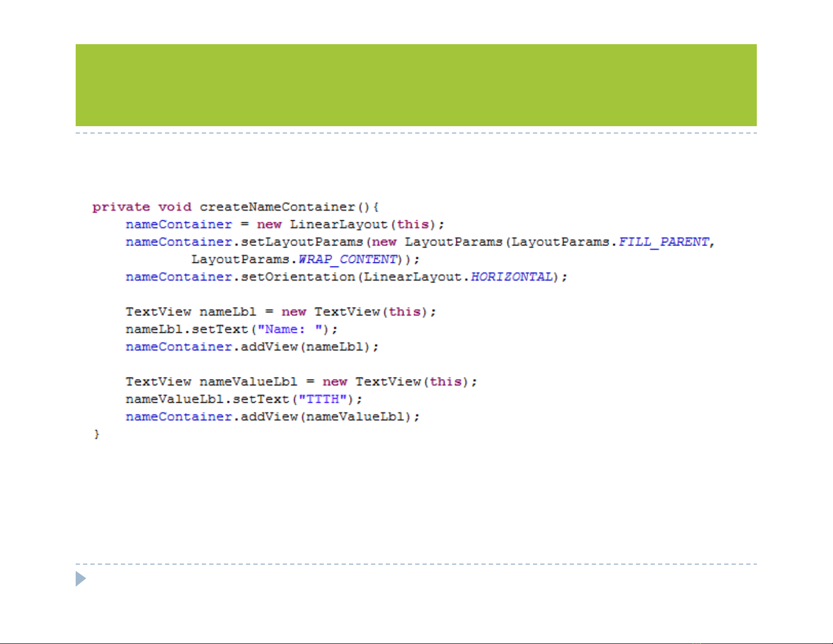Click the 'TextView nameLbl' declaration

(191, 312)
